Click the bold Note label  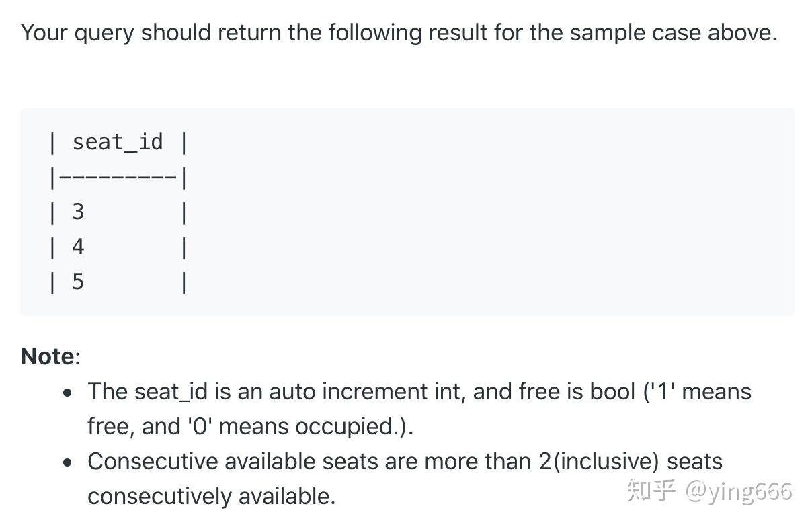pyautogui.click(x=47, y=356)
